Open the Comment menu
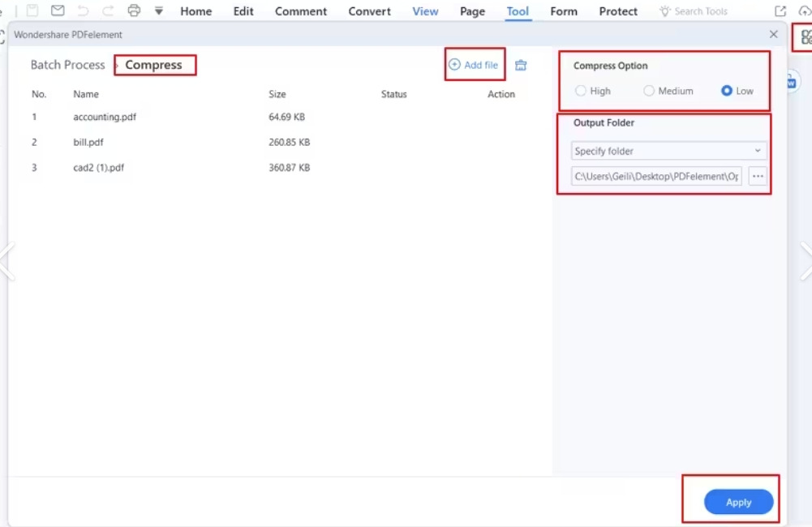812x527 pixels. pos(301,11)
